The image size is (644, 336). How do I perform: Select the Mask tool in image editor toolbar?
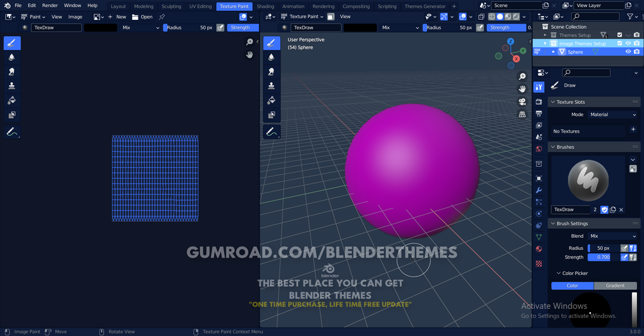(12, 115)
